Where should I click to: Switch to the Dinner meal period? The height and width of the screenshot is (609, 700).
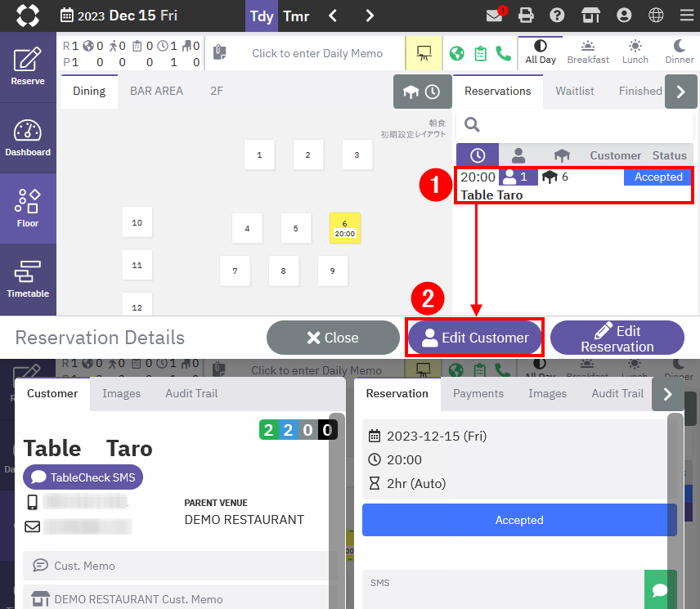pyautogui.click(x=679, y=52)
